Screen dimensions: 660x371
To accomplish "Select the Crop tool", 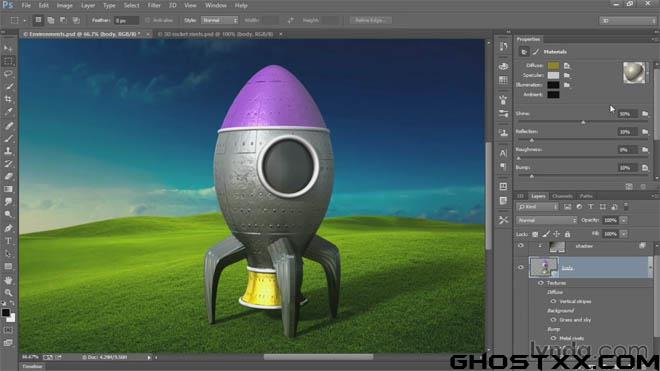I will [x=8, y=99].
